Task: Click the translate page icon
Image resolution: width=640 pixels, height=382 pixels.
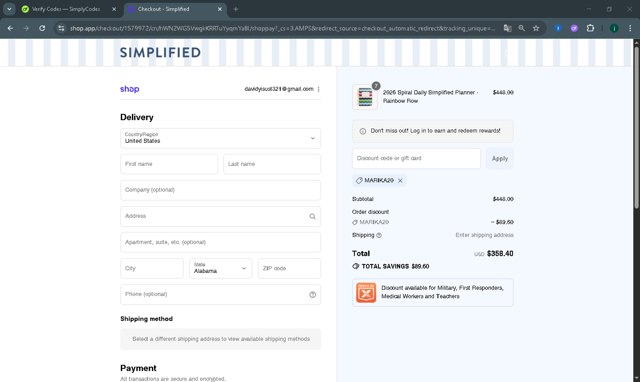Action: click(x=507, y=28)
